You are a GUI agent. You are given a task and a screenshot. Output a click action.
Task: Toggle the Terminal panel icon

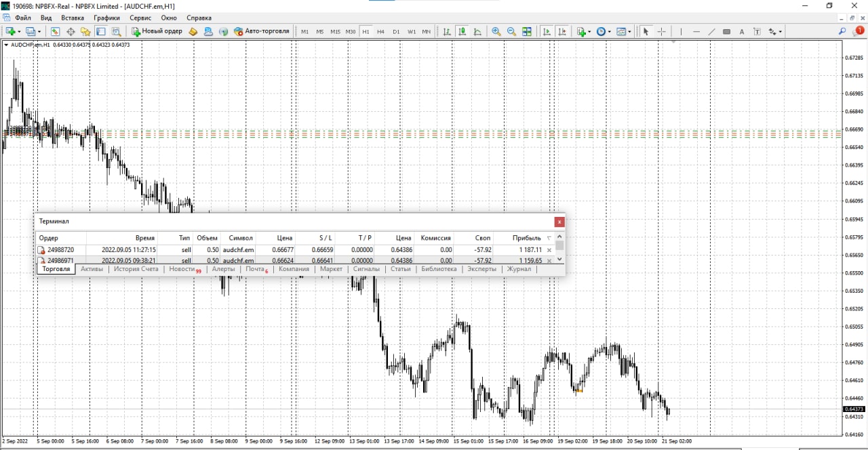[100, 31]
